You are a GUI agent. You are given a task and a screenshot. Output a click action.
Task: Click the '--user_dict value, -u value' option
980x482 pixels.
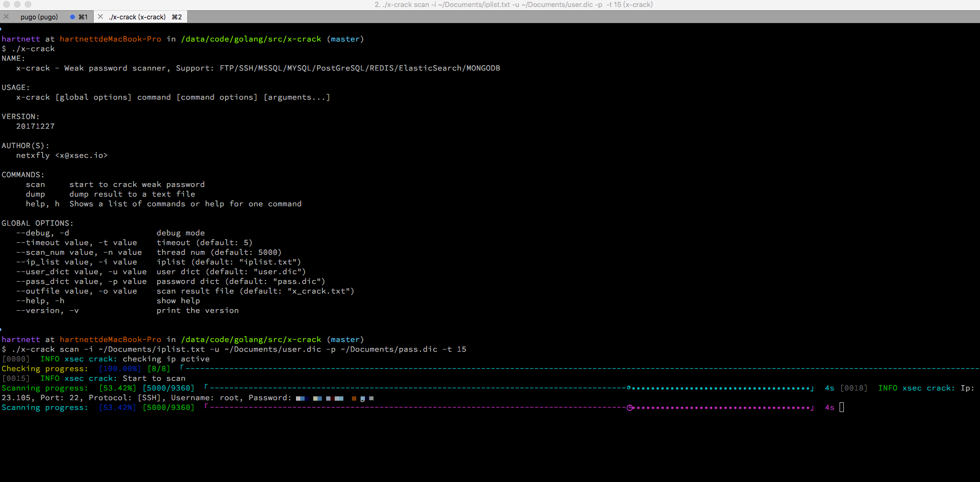click(81, 271)
